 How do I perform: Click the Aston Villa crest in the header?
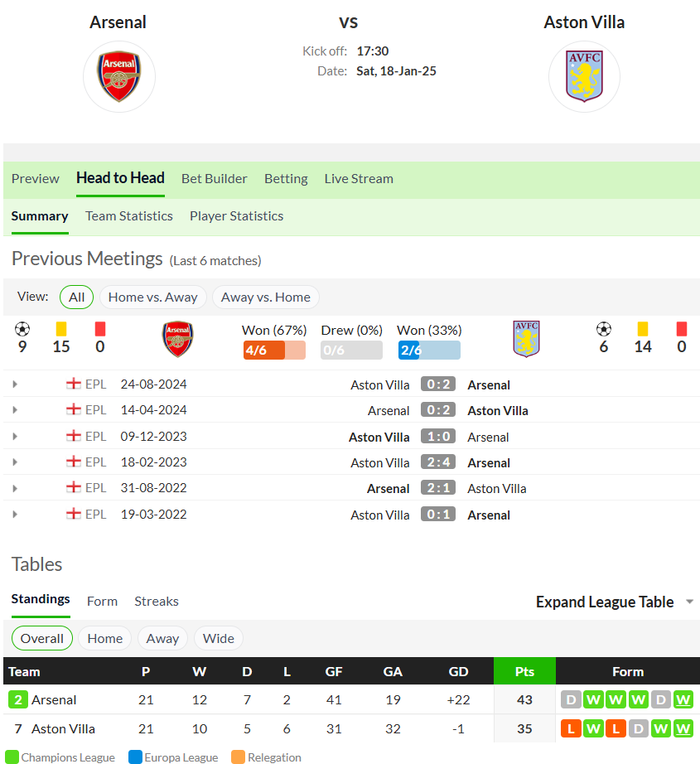[x=584, y=76]
